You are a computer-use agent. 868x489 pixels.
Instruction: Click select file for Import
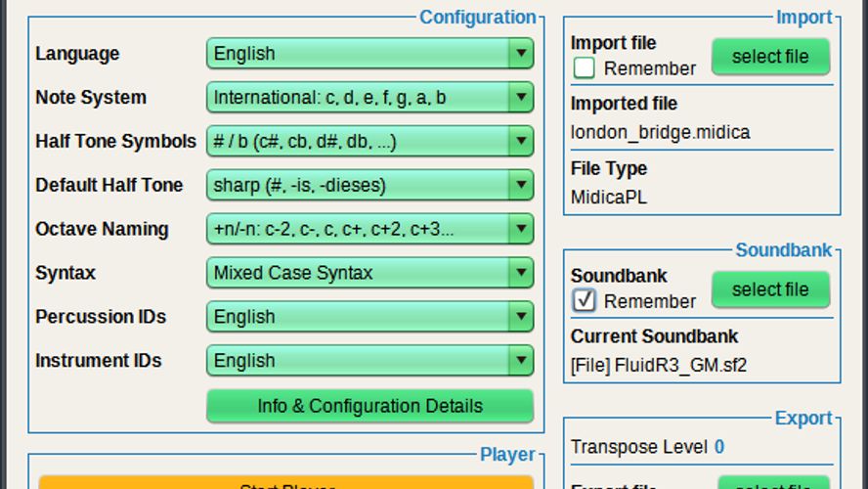pos(770,57)
